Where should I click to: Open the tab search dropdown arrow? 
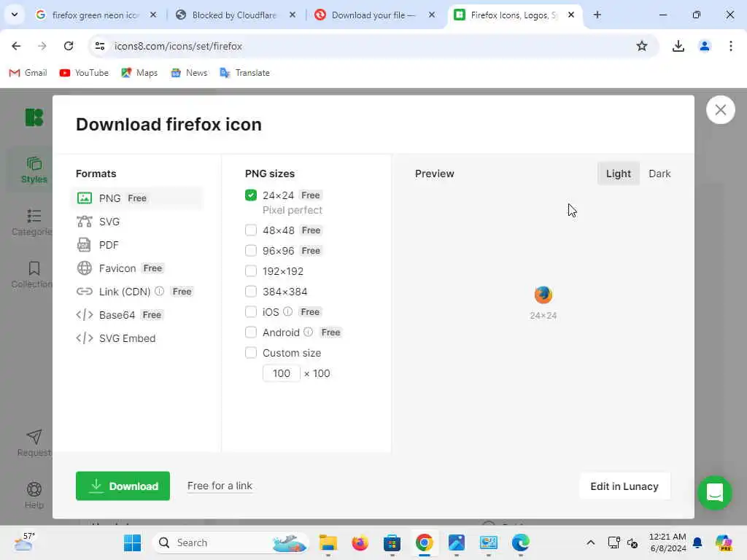coord(15,15)
